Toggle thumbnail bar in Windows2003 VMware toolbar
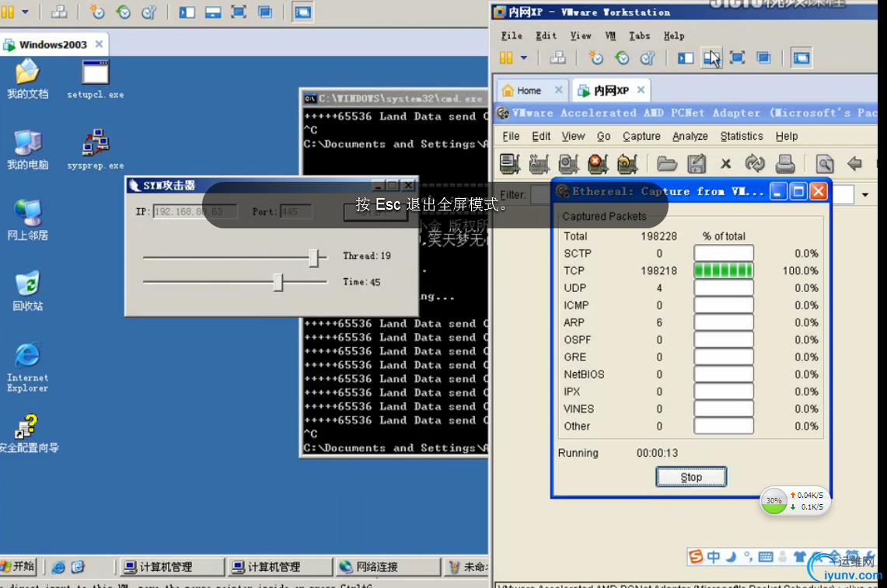887x588 pixels. coord(213,12)
